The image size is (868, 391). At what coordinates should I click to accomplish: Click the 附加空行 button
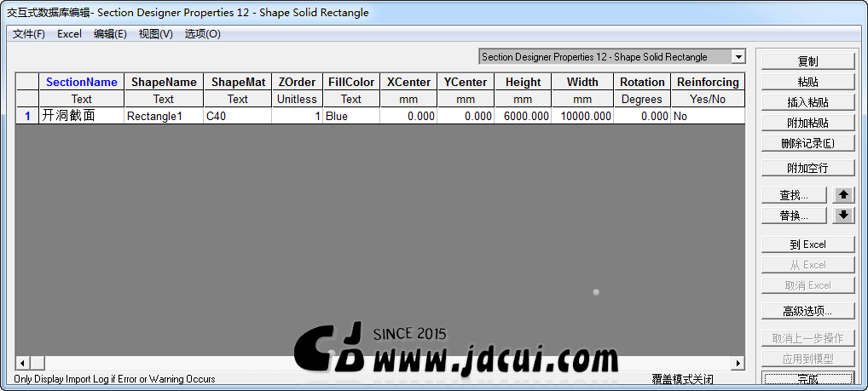807,168
